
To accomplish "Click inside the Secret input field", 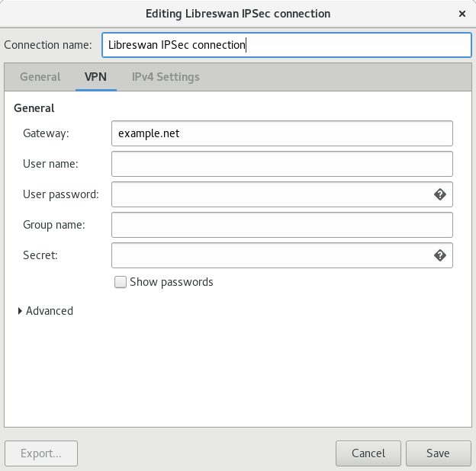I will pyautogui.click(x=271, y=255).
